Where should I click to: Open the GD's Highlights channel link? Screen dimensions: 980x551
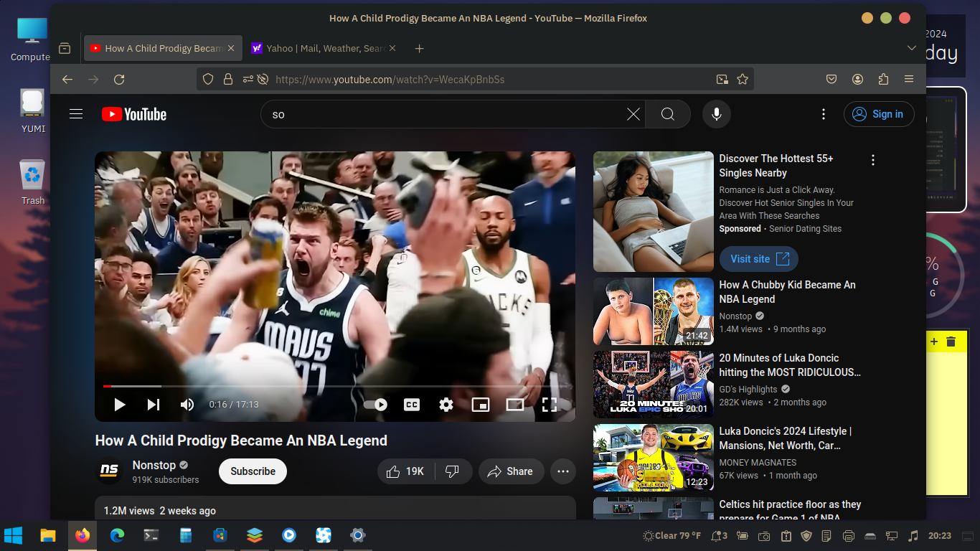748,389
